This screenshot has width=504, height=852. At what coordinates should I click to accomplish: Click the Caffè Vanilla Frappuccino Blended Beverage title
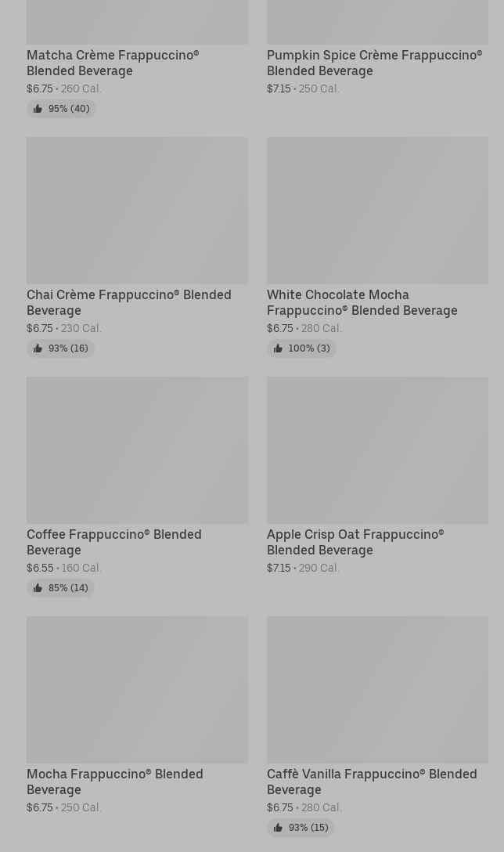pyautogui.click(x=371, y=782)
